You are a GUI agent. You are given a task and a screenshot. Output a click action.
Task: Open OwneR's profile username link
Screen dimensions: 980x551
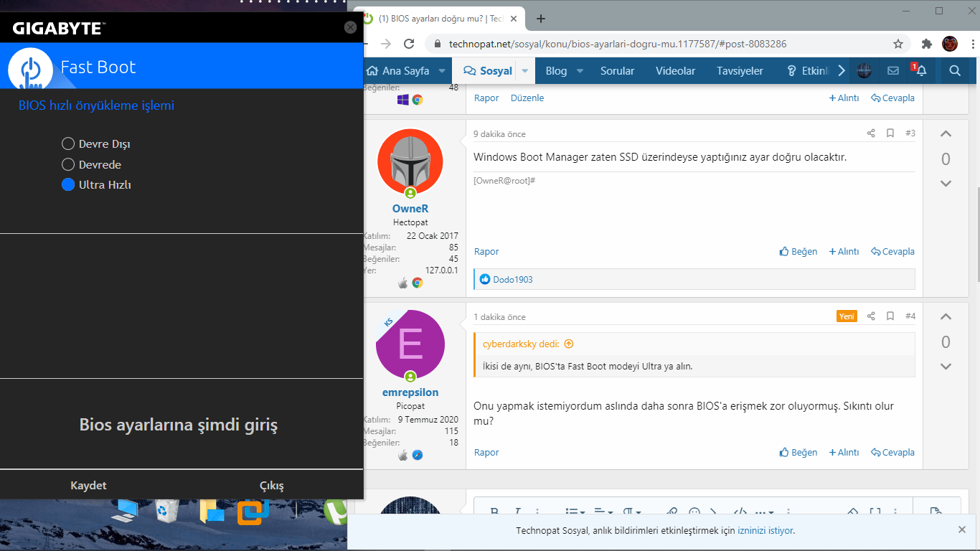410,209
